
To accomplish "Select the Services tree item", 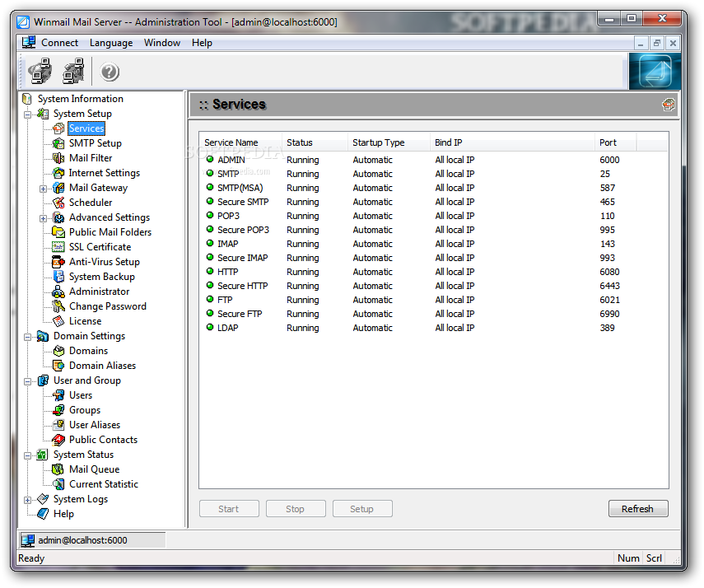I will coord(86,128).
